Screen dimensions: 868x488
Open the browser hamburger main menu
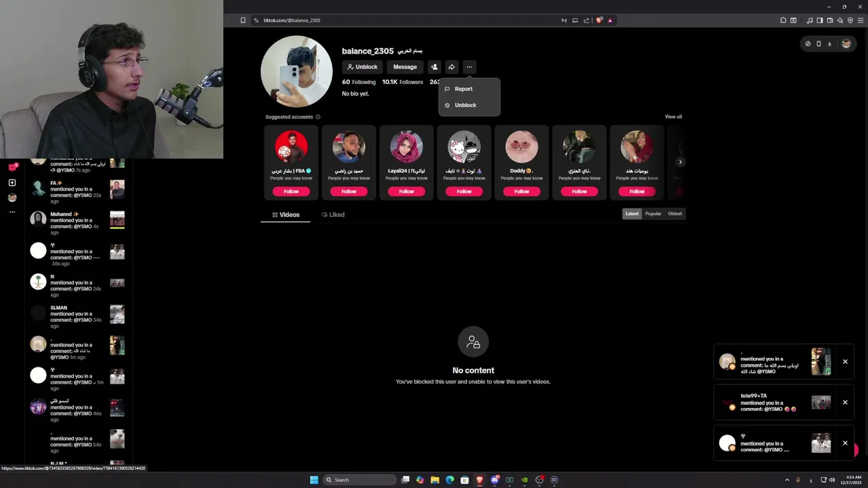click(860, 20)
